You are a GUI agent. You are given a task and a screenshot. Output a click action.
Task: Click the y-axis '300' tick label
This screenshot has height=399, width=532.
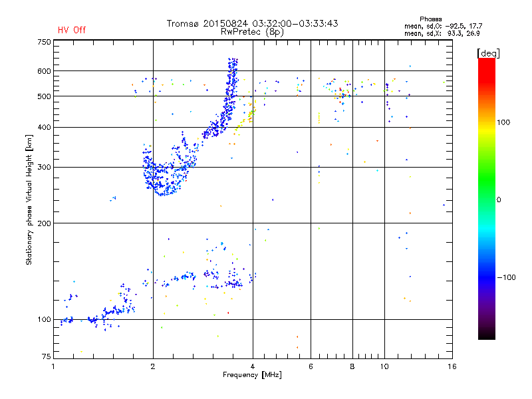pyautogui.click(x=44, y=167)
